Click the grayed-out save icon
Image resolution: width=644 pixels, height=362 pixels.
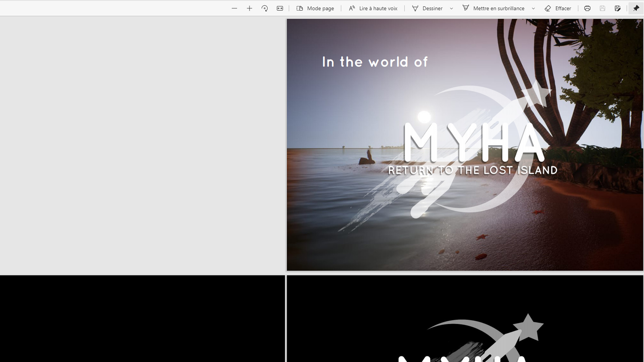[x=603, y=8]
